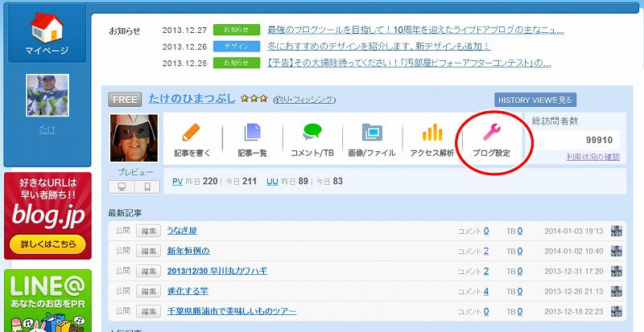Open comment count for 新年恒例の

coord(486,251)
